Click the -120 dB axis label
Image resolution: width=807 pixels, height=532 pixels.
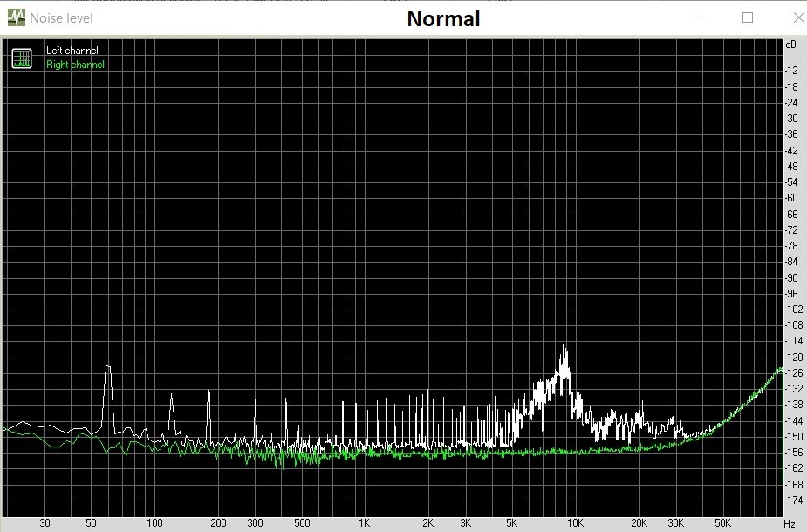(794, 357)
